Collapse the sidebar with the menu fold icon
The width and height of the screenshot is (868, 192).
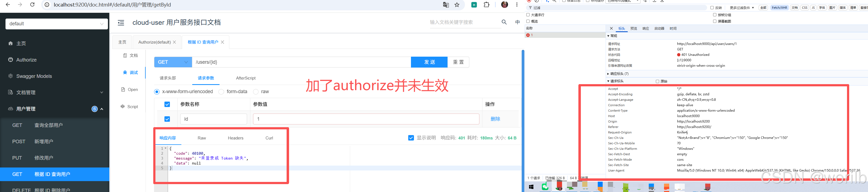click(x=121, y=23)
